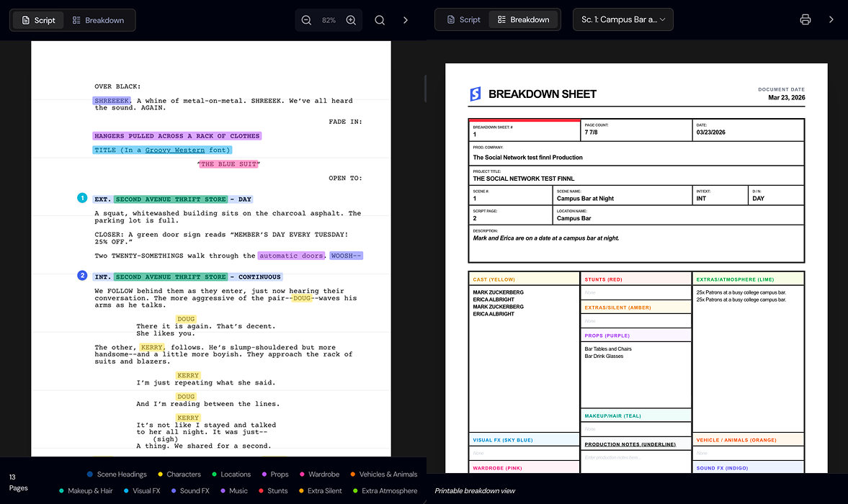This screenshot has height=504, width=848.
Task: Click the highlighted 'automatic doors' prop tag
Action: (292, 256)
